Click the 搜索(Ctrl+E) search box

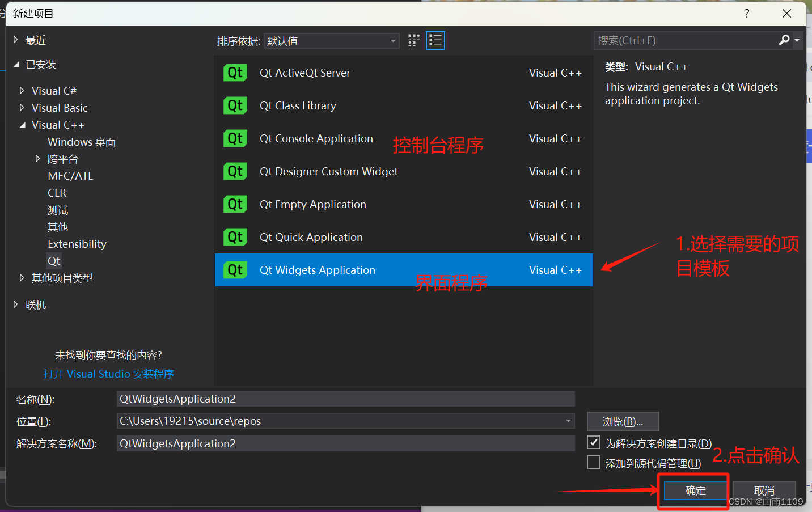click(x=685, y=40)
